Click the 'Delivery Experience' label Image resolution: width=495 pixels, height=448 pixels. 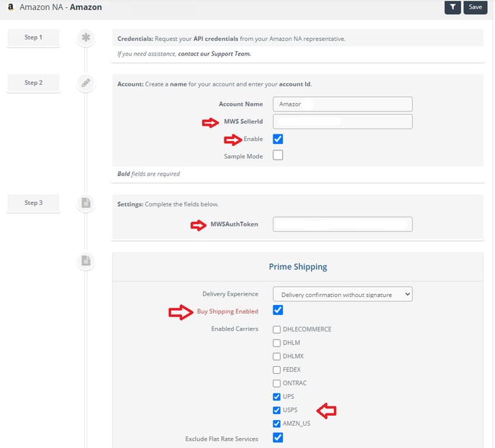click(x=230, y=294)
